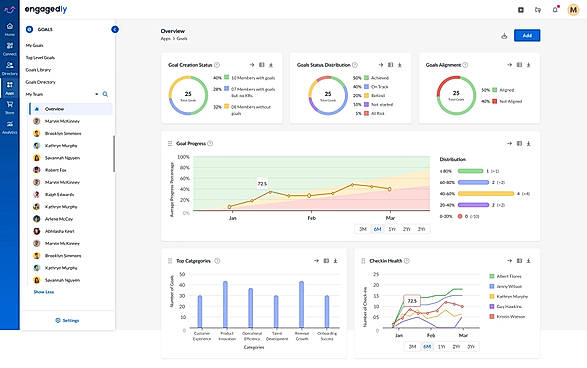
Task: Download overview using icon beside Add
Action: [504, 36]
